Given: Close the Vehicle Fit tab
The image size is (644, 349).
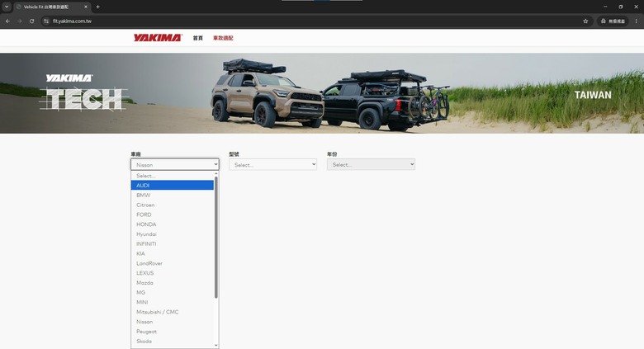Looking at the screenshot, I should point(86,7).
